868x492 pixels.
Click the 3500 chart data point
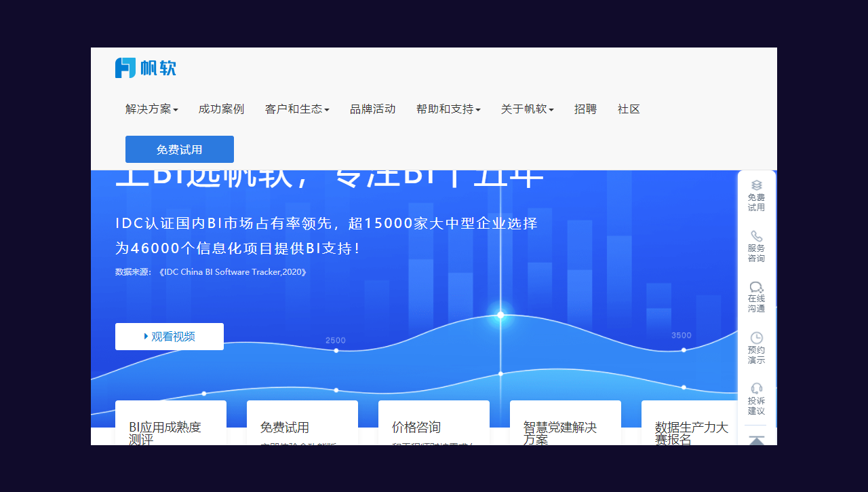684,350
